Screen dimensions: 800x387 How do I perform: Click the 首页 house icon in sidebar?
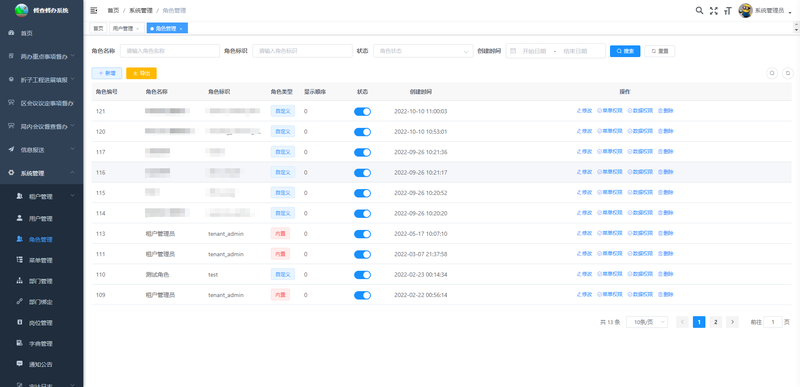pos(11,33)
